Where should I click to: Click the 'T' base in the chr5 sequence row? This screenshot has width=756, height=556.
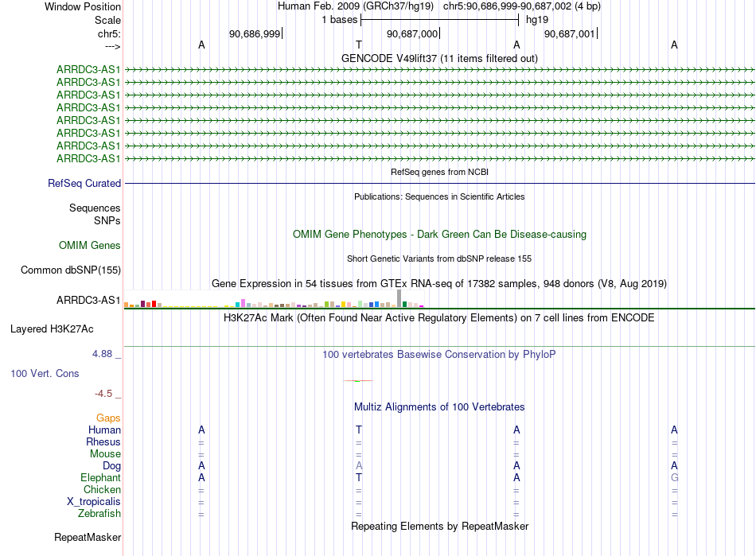[x=359, y=45]
